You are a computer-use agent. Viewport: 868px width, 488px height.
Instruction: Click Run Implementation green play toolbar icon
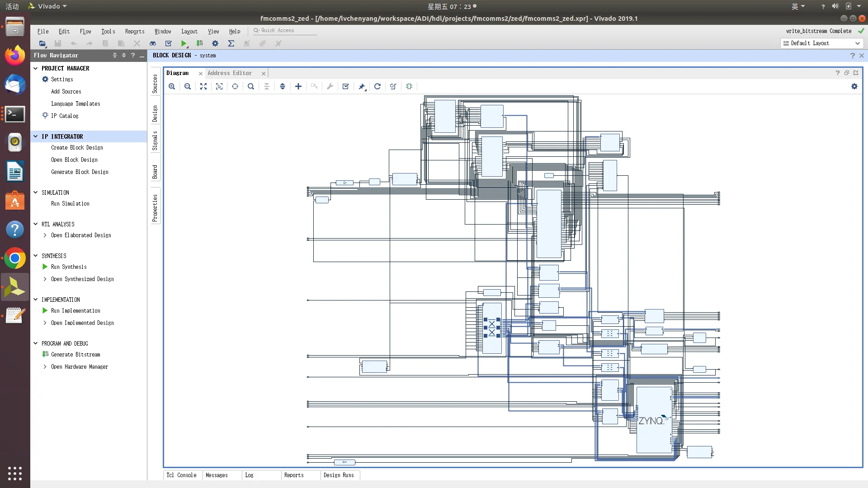tap(184, 43)
